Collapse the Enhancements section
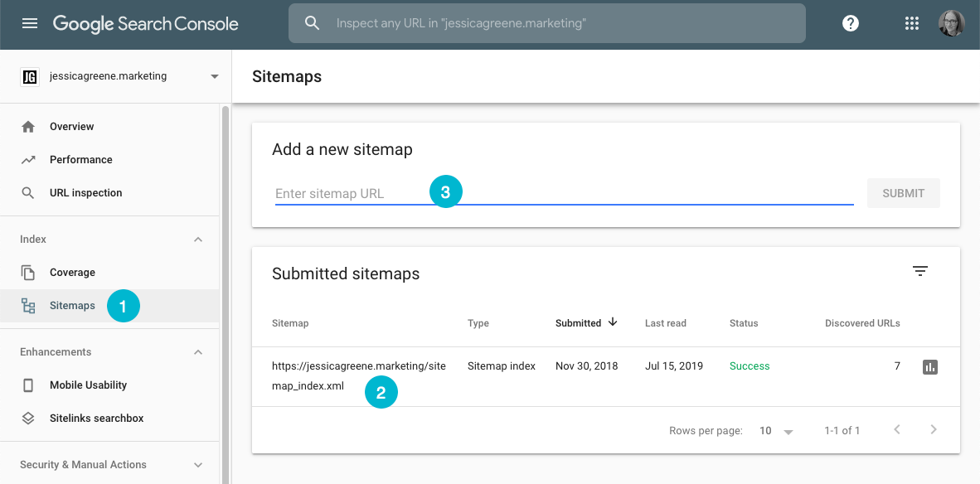Screen dimensions: 980x484 point(198,352)
